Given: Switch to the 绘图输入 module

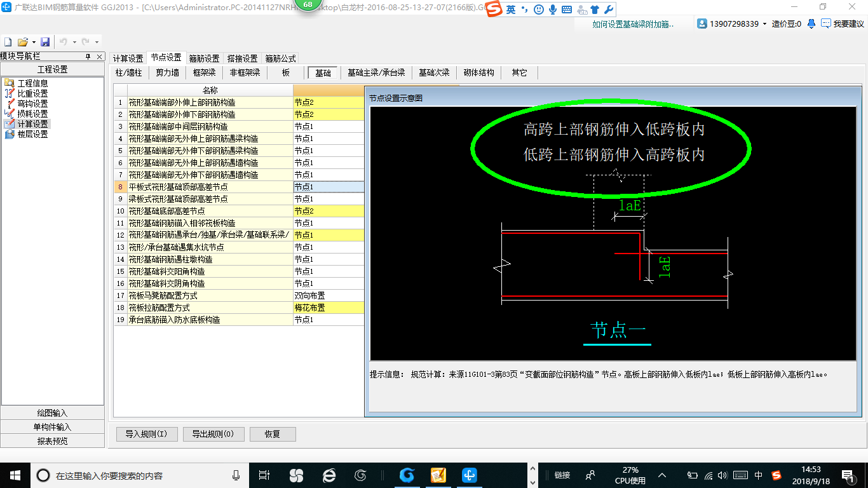Looking at the screenshot, I should click(52, 413).
